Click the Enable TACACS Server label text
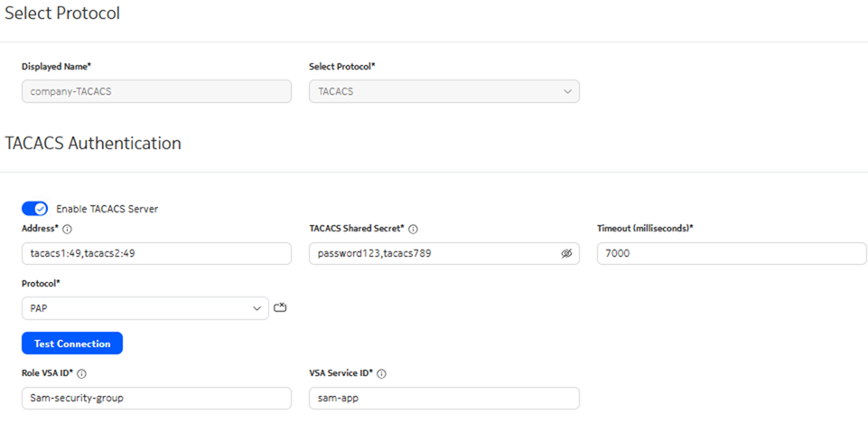The height and width of the screenshot is (424, 868). click(107, 209)
